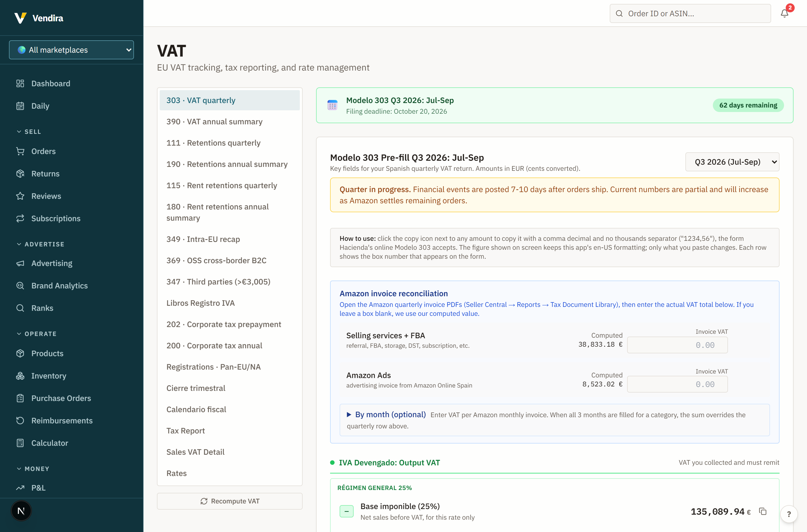Click the Vendira logo icon
Image resolution: width=807 pixels, height=532 pixels.
tap(20, 18)
